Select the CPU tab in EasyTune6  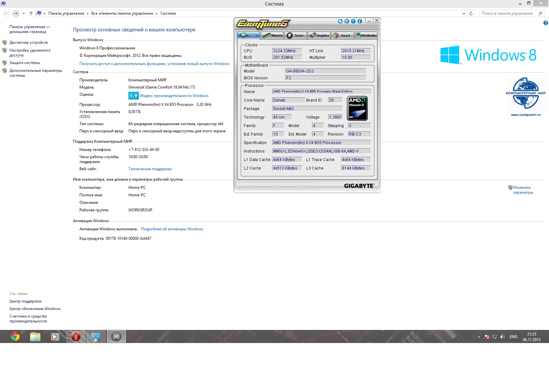[x=249, y=35]
